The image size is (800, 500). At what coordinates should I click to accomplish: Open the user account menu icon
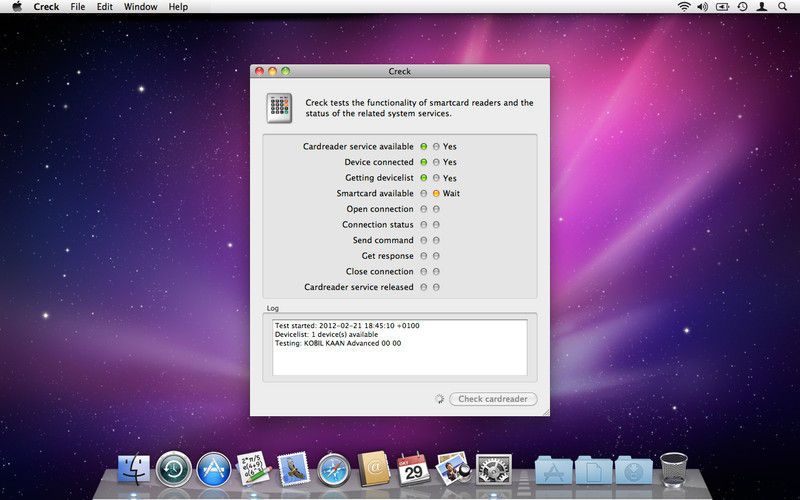point(762,7)
